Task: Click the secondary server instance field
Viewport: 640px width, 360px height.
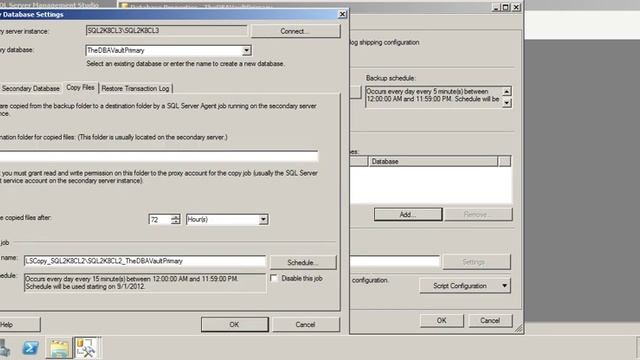Action: point(166,31)
